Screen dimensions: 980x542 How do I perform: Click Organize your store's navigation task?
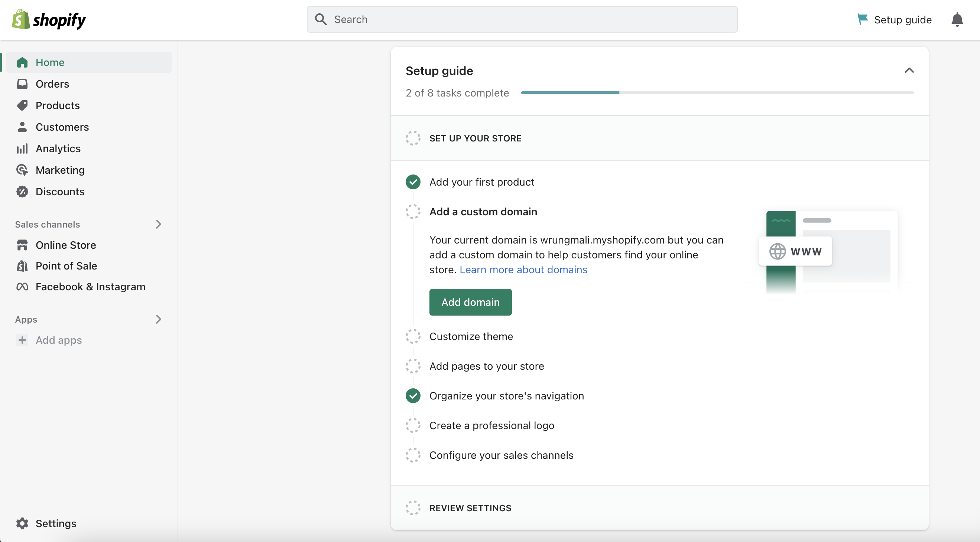[506, 396]
